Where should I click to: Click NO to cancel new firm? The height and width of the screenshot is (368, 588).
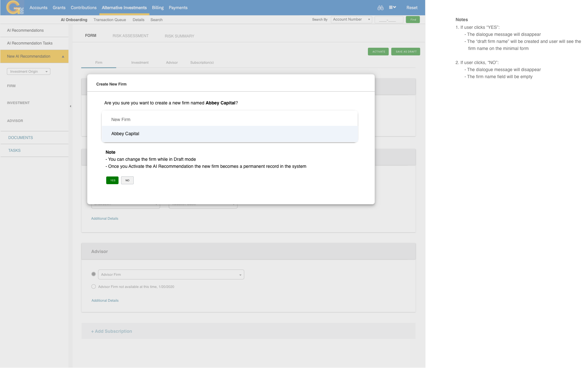[127, 180]
